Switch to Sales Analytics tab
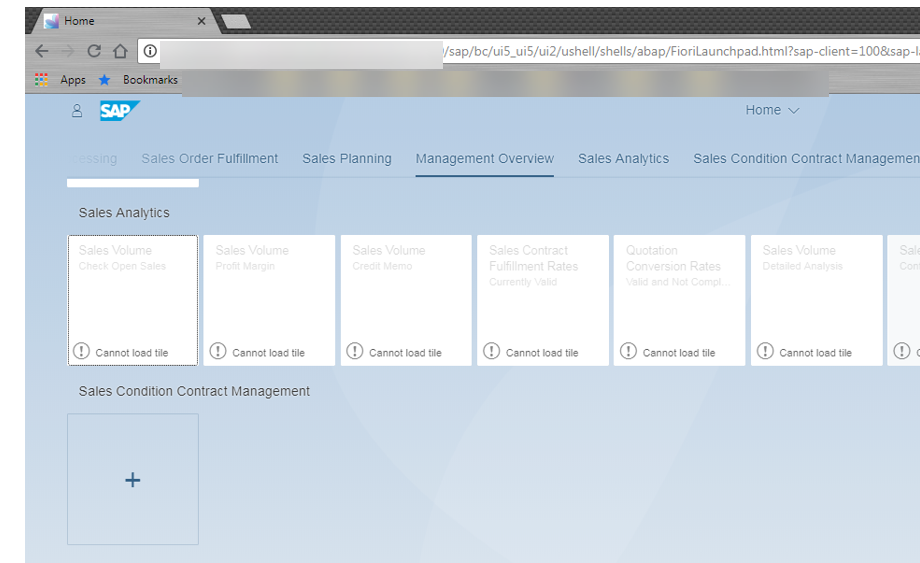This screenshot has height=563, width=920. point(623,158)
